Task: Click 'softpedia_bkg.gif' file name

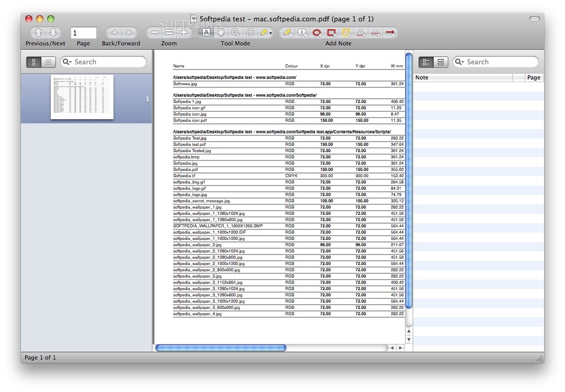Action: (x=189, y=182)
